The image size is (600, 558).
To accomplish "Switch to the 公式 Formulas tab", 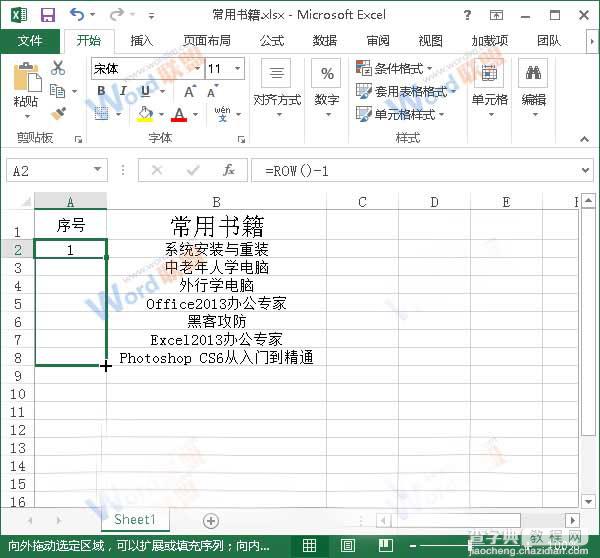I will click(272, 41).
